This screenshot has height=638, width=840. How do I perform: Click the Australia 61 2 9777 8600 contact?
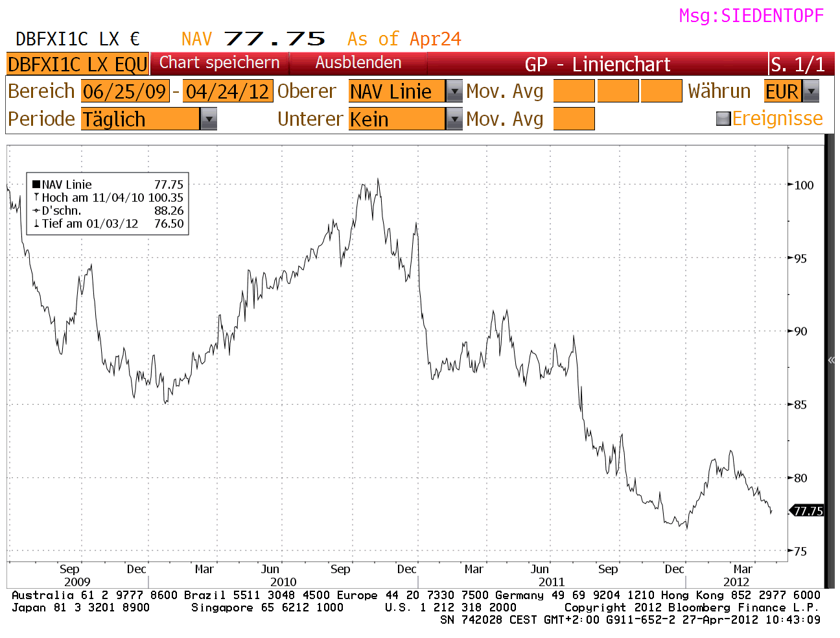click(x=95, y=595)
